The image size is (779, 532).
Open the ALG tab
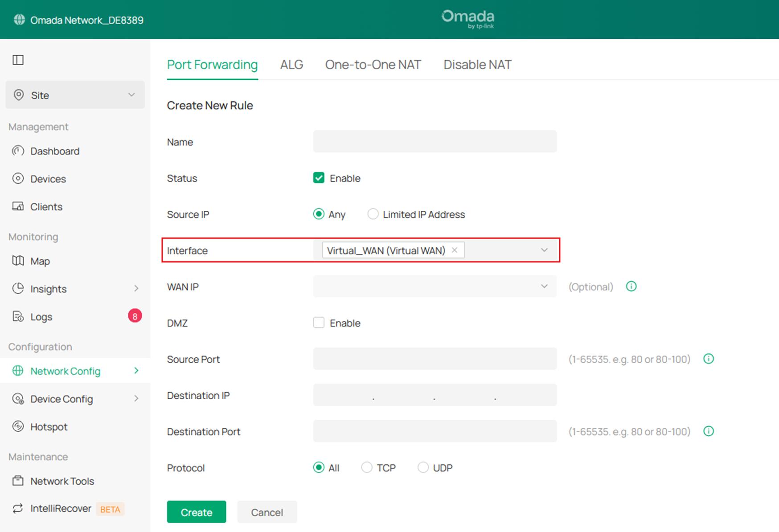pyautogui.click(x=291, y=65)
